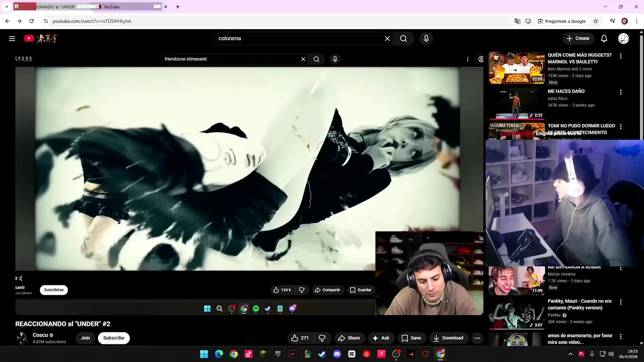Open a new browser tab
Viewport: 644px width, 362px height.
click(178, 7)
